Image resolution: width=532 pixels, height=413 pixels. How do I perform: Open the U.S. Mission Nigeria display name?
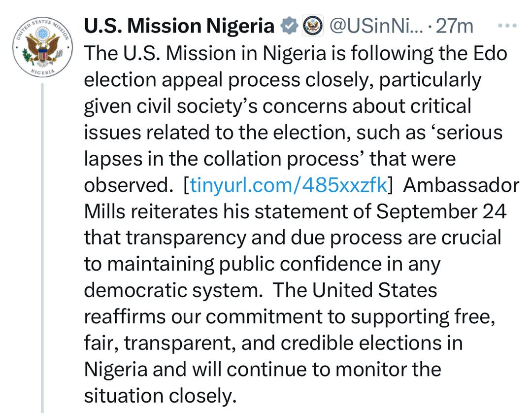179,26
